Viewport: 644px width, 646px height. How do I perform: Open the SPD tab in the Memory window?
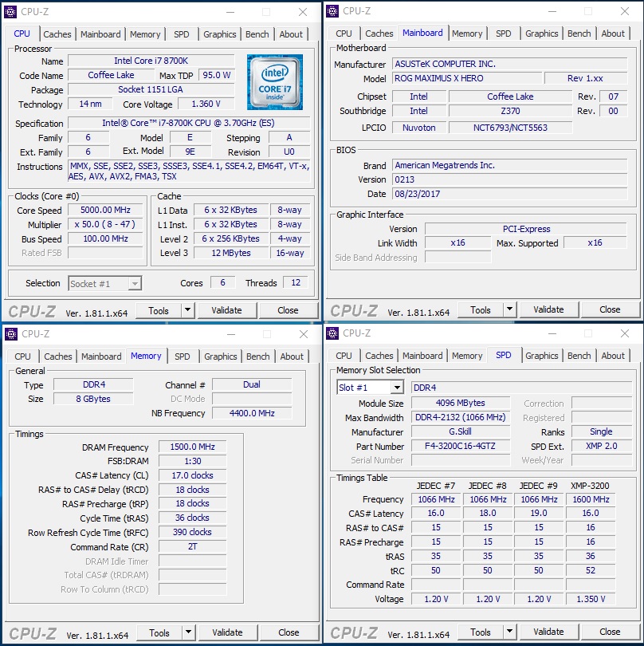[183, 356]
